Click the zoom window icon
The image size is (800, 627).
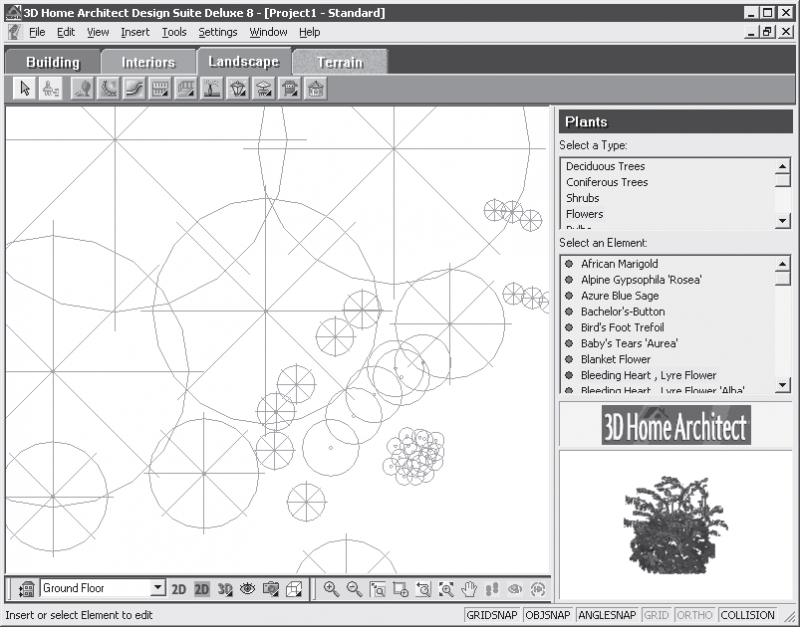(378, 589)
